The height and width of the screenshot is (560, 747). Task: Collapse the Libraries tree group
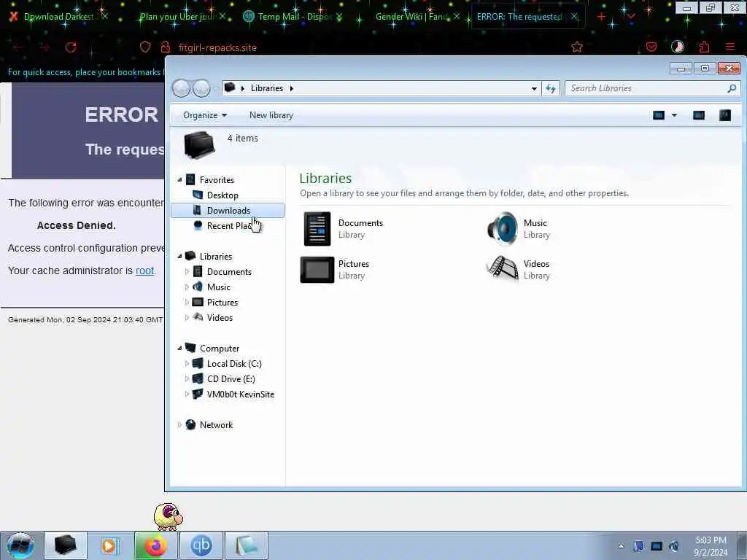[x=179, y=256]
